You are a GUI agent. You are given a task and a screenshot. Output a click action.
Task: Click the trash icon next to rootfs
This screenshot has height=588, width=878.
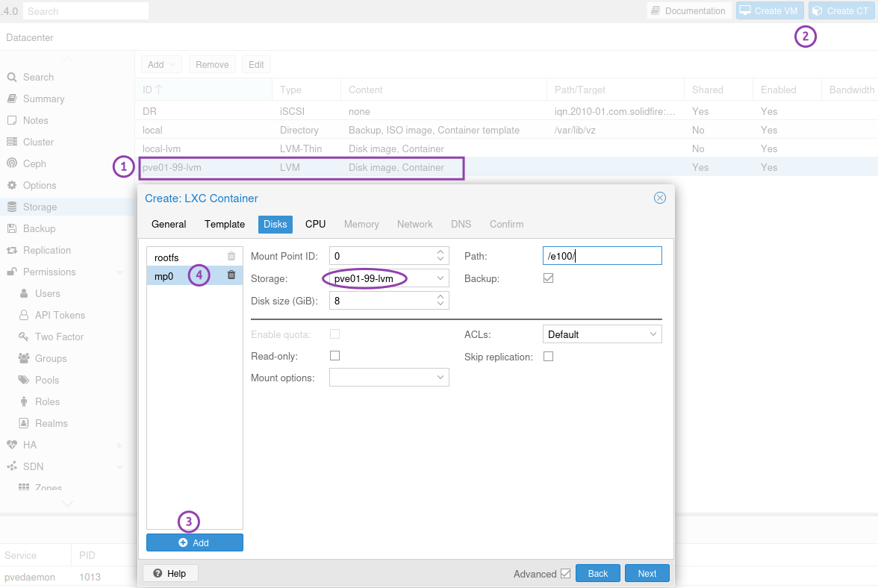click(231, 256)
